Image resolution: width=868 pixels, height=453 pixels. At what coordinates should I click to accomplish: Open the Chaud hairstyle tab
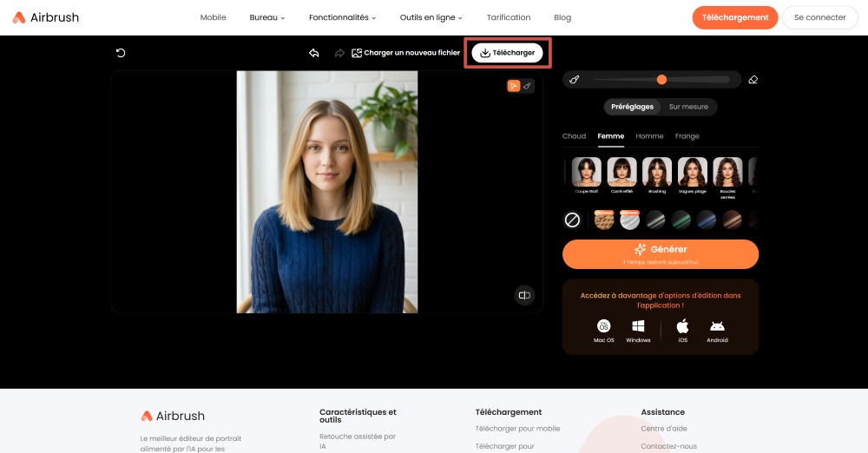click(574, 136)
